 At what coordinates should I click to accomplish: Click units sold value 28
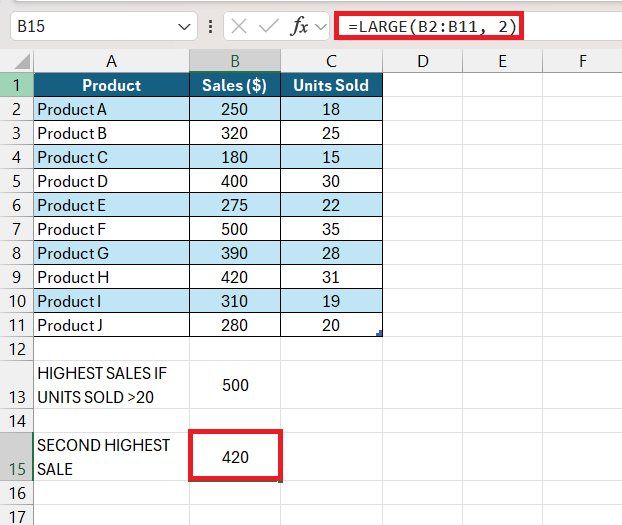tap(331, 253)
